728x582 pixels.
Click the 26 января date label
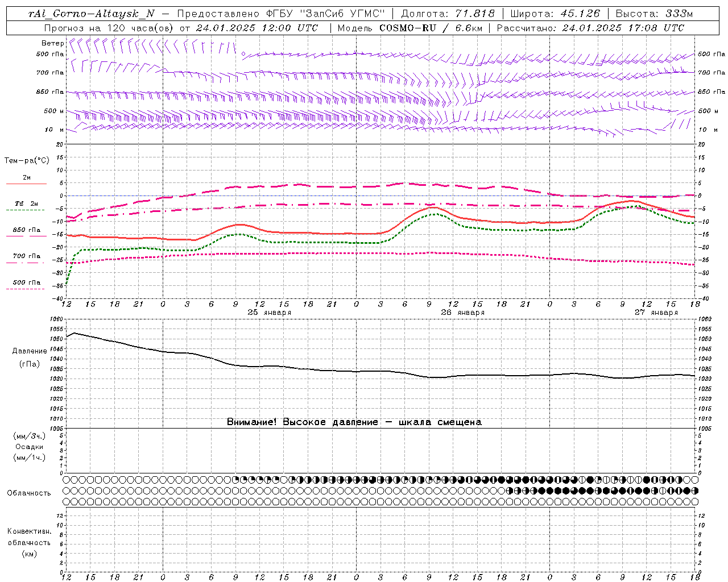click(463, 313)
